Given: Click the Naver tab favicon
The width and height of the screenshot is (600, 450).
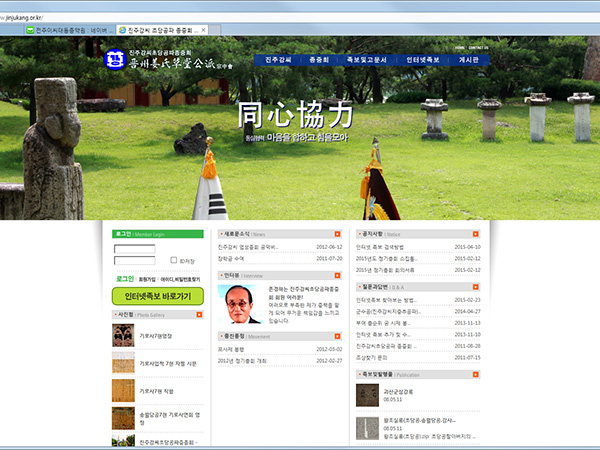Looking at the screenshot, I should pos(30,30).
